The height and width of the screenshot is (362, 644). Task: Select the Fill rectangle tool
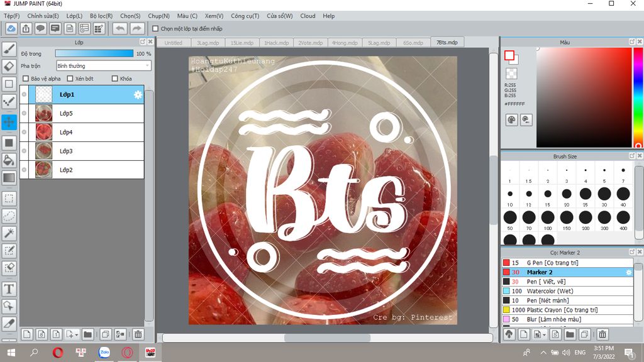(x=9, y=143)
